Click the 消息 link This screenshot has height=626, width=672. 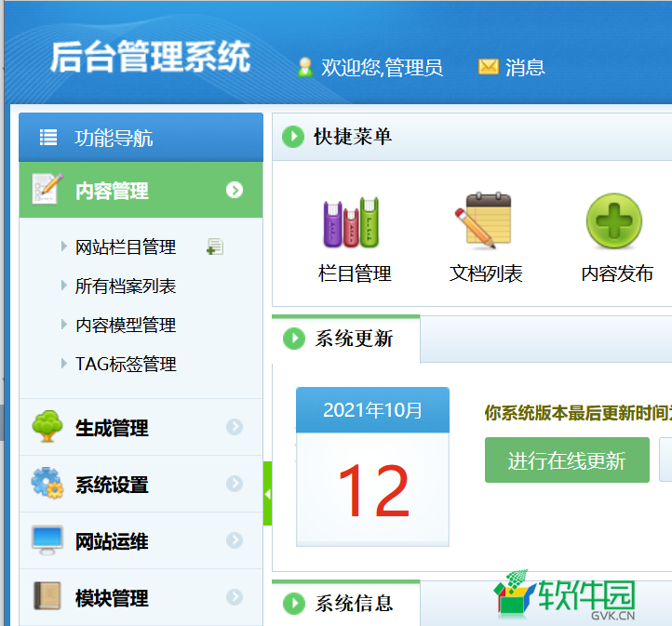(x=525, y=67)
